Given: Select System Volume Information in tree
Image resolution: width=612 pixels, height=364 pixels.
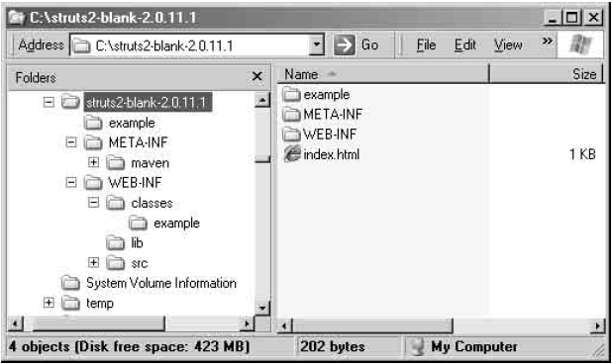Looking at the screenshot, I should tap(161, 283).
